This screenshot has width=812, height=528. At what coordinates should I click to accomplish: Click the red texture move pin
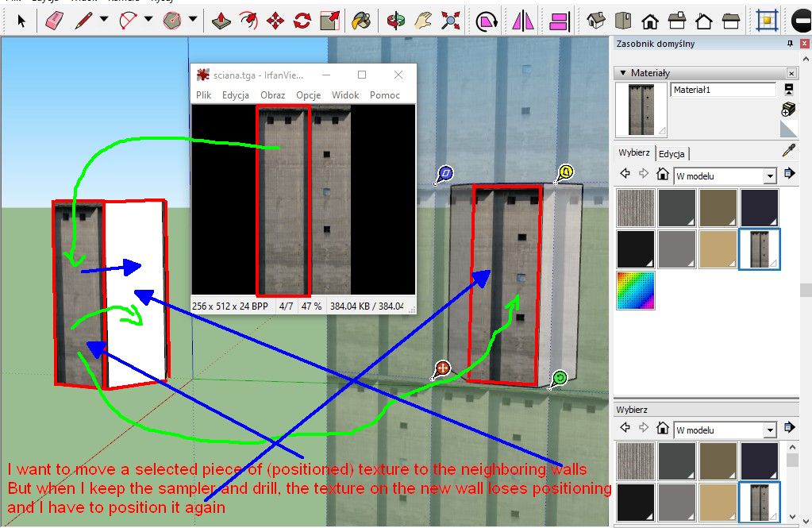click(441, 370)
